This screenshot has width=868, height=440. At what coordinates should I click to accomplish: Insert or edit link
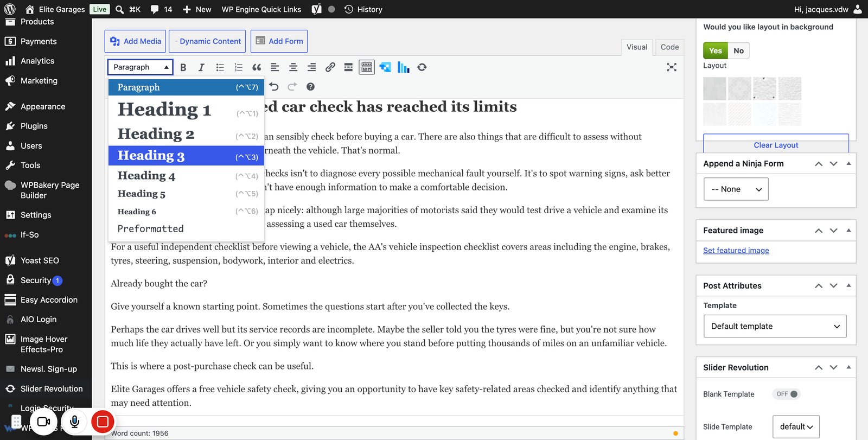point(330,67)
